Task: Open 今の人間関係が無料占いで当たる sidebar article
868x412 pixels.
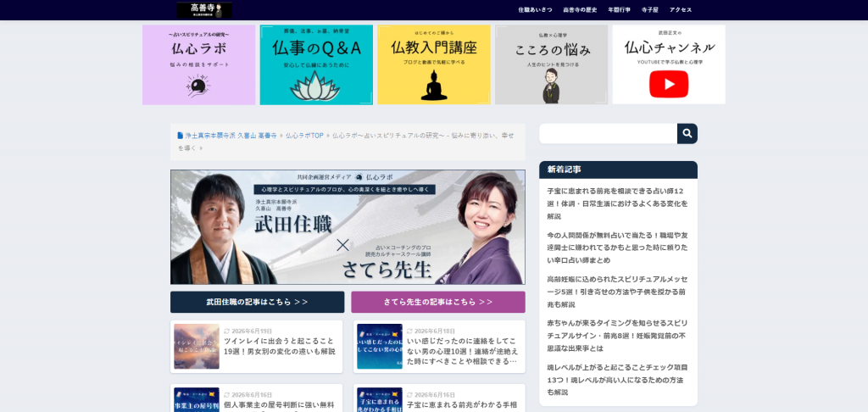Action: [617, 248]
